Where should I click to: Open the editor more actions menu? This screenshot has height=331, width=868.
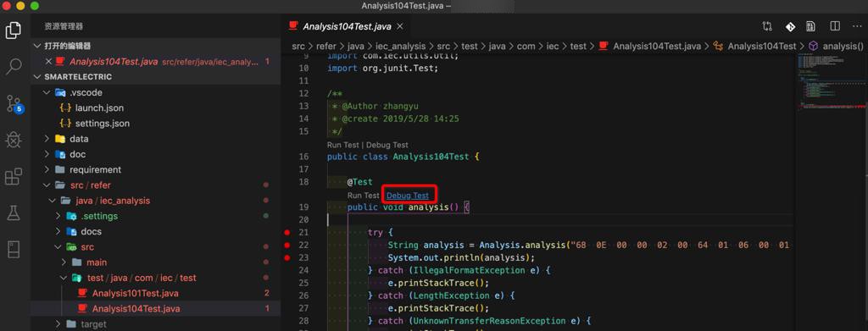856,26
